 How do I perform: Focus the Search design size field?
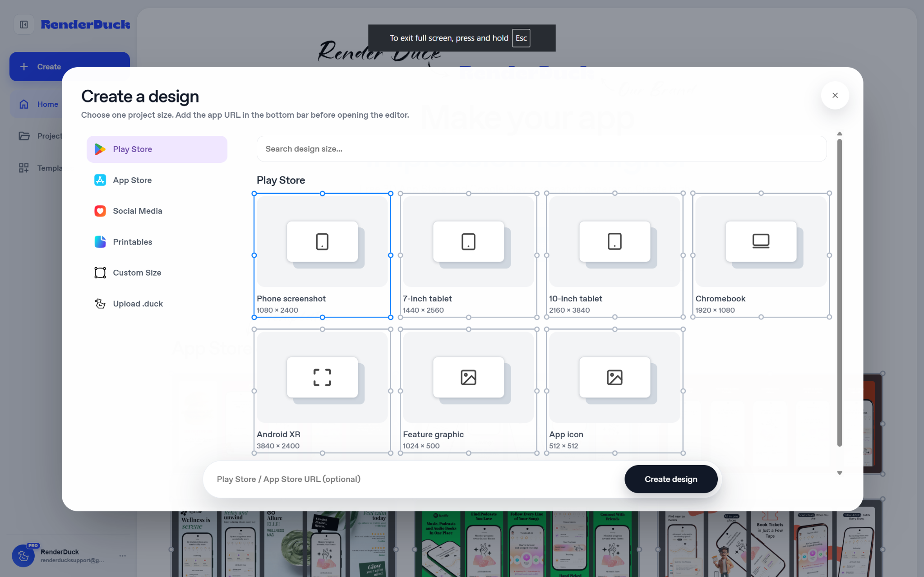click(541, 149)
